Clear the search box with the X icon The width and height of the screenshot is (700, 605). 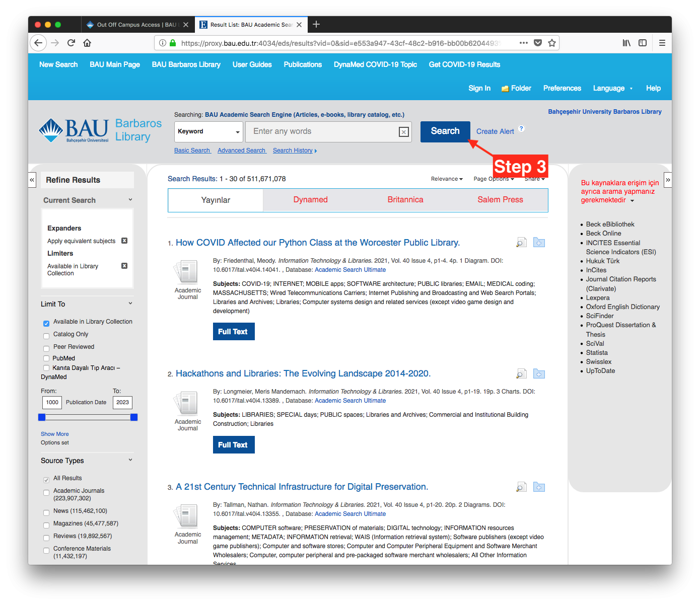403,132
